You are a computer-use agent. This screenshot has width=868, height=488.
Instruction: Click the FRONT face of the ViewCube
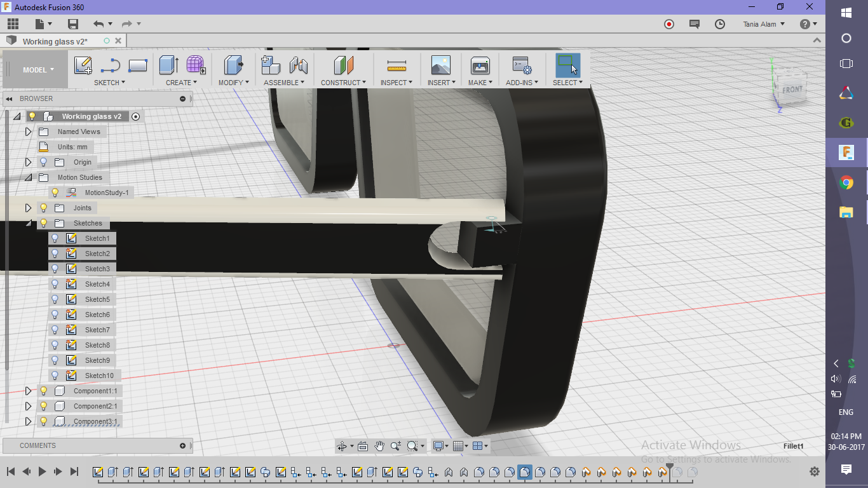(792, 90)
